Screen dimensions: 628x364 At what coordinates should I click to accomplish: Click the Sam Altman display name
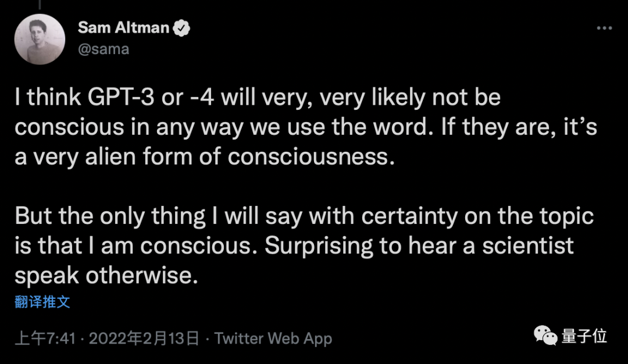pyautogui.click(x=123, y=27)
